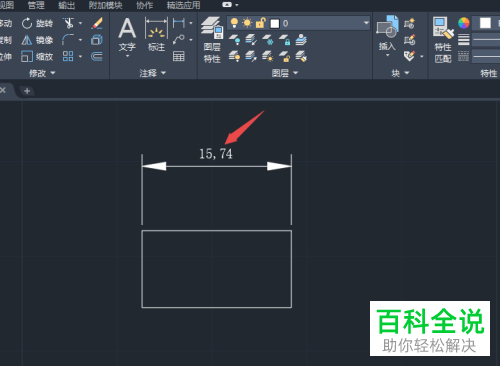Click the layer Off icon
The image size is (500, 366).
235,40
